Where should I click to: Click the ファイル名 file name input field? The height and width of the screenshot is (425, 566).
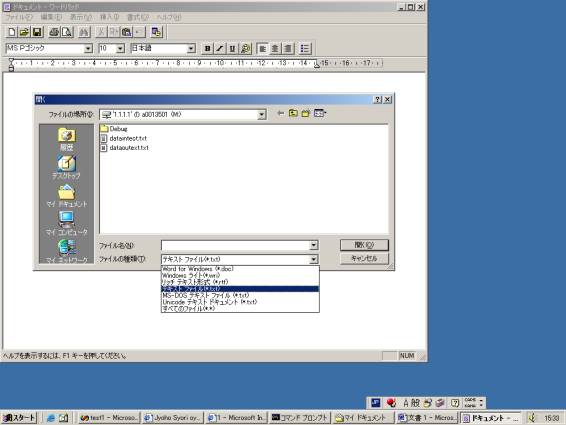[x=235, y=246]
